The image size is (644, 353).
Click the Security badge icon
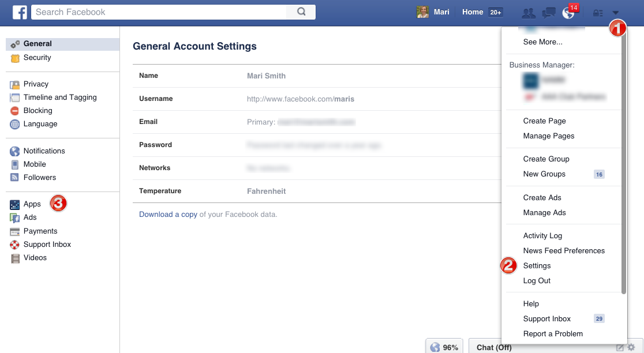coord(15,58)
